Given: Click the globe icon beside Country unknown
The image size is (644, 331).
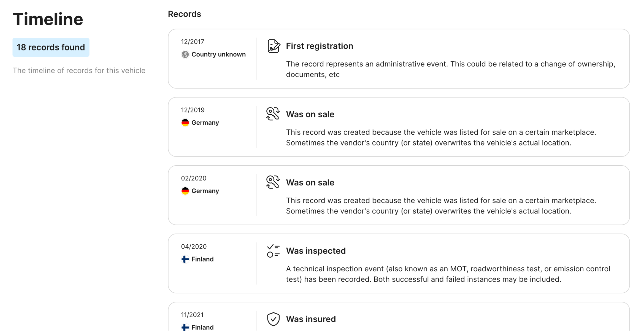Looking at the screenshot, I should point(185,54).
